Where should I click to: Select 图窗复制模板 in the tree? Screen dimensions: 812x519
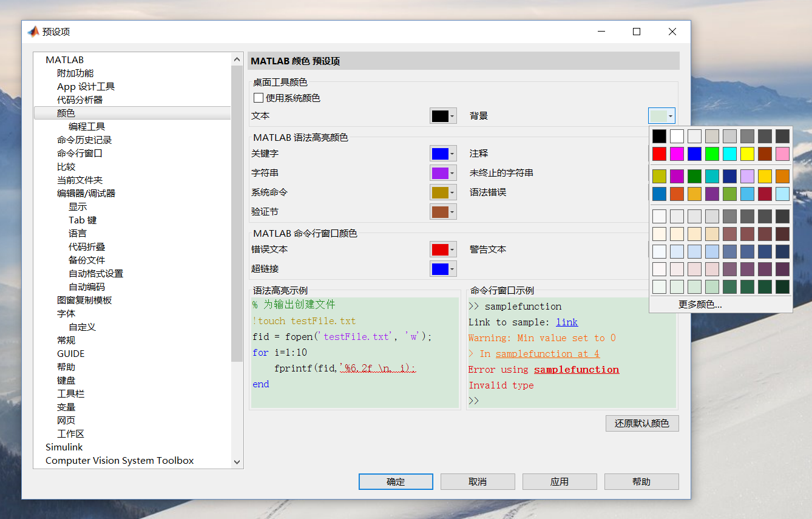tap(84, 300)
